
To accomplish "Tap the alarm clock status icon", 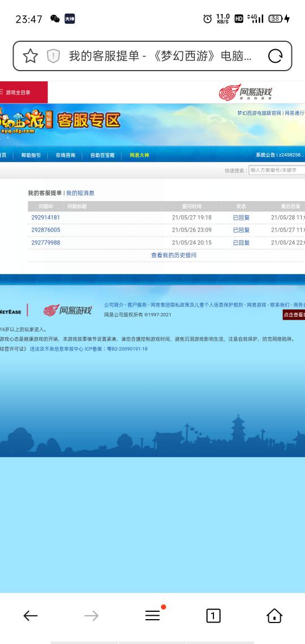I will pos(208,19).
